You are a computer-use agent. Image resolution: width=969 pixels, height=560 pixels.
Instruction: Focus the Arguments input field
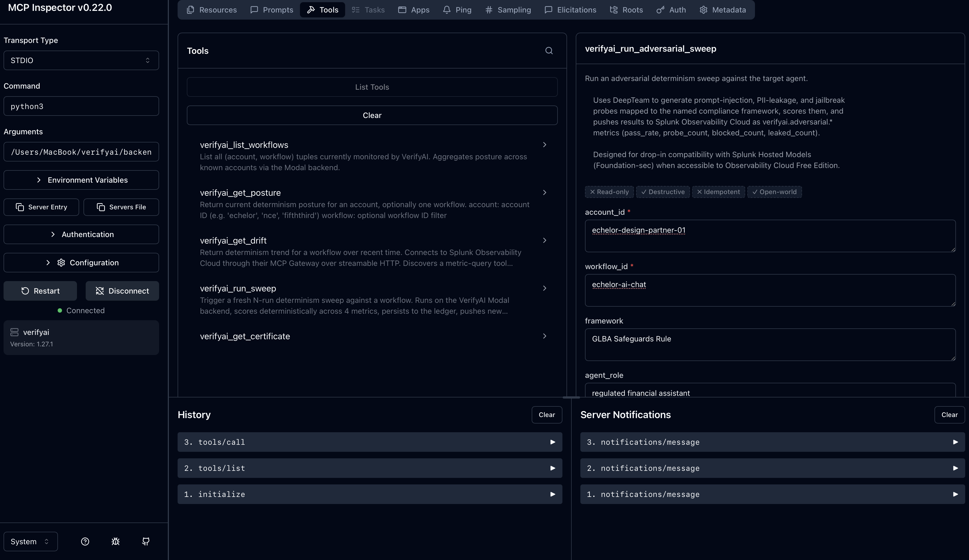[x=81, y=152]
